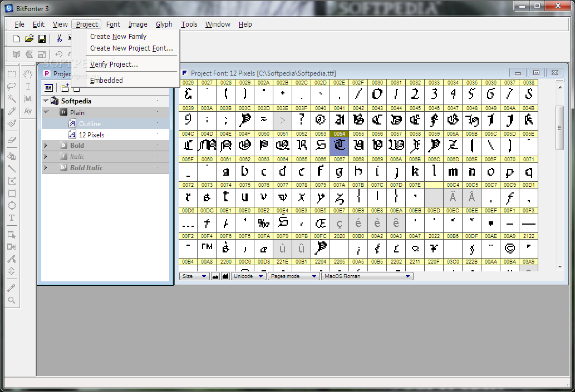The width and height of the screenshot is (575, 392).
Task: Click the font window vertical scrollbar thumb
Action: tap(559, 127)
